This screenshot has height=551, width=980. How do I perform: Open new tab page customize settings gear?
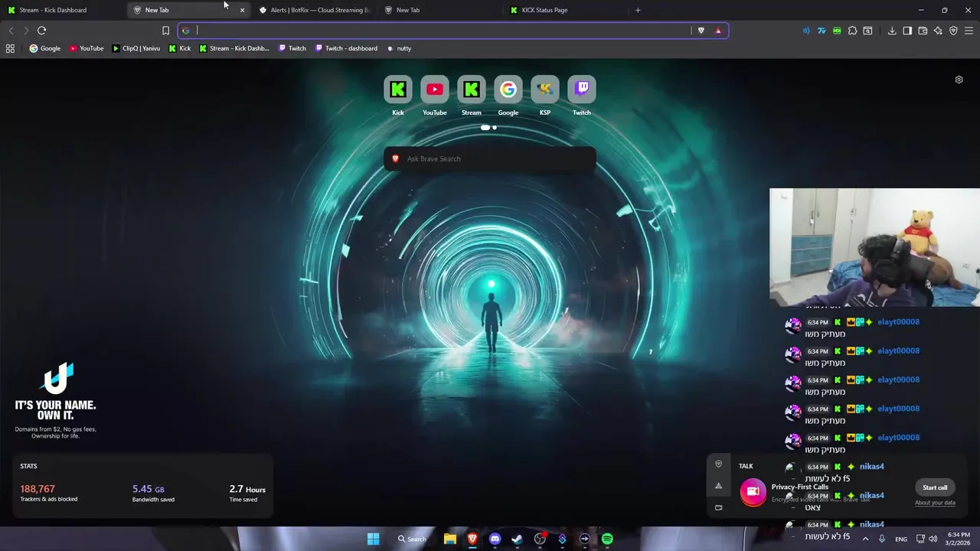(x=959, y=80)
